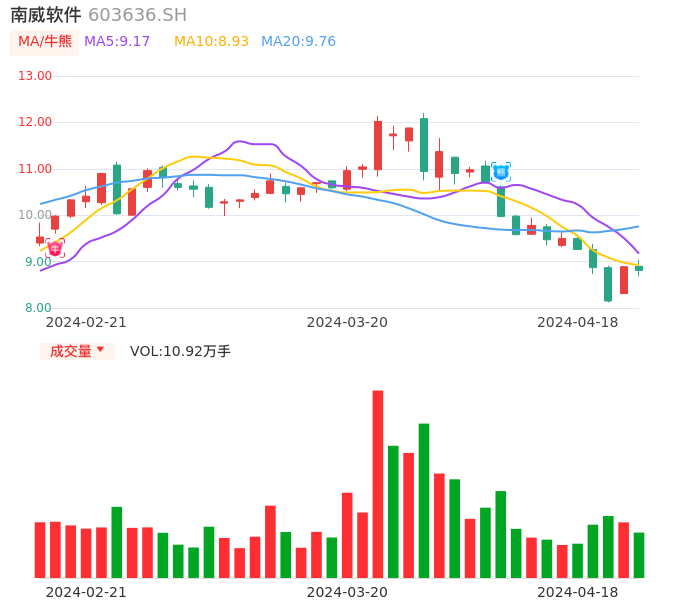The width and height of the screenshot is (686, 606).
Task: Click the lowest green candlestick near 8.00
Action: 608,284
